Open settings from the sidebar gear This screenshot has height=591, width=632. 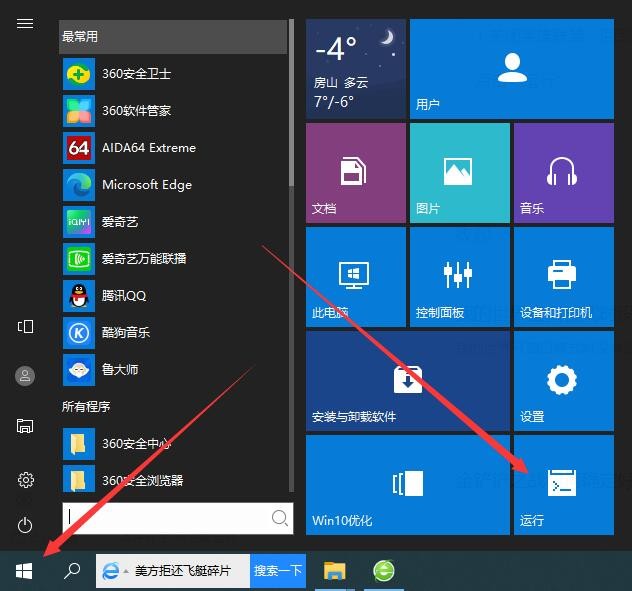[x=25, y=480]
